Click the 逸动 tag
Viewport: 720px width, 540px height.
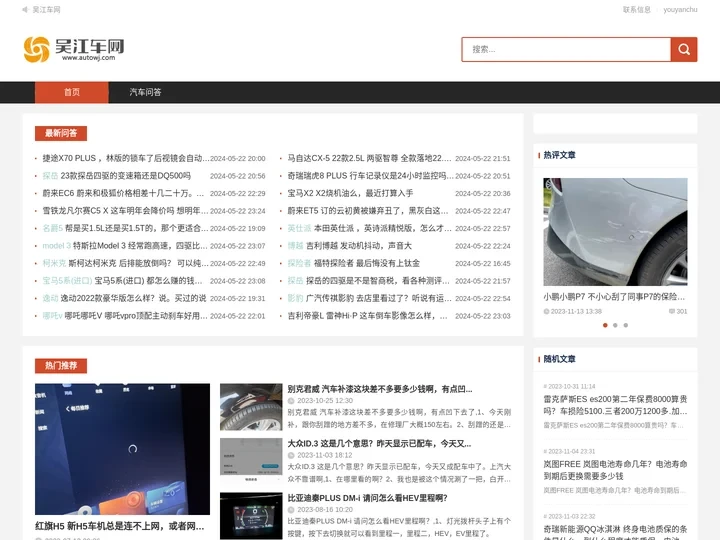pos(50,298)
